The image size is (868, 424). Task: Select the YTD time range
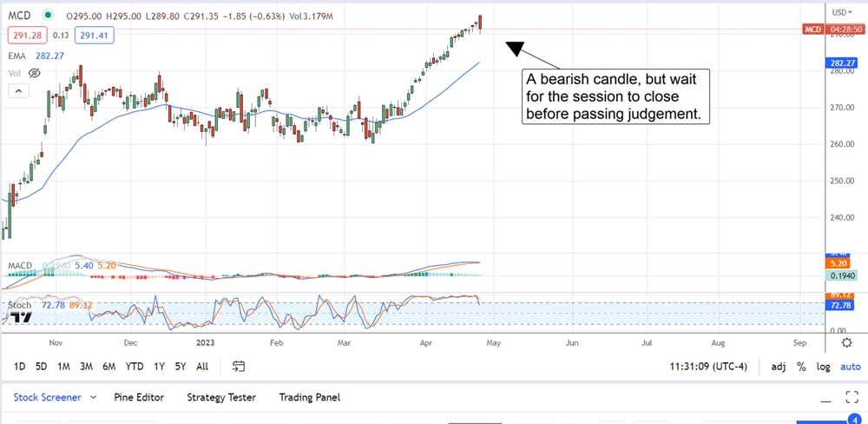point(134,367)
